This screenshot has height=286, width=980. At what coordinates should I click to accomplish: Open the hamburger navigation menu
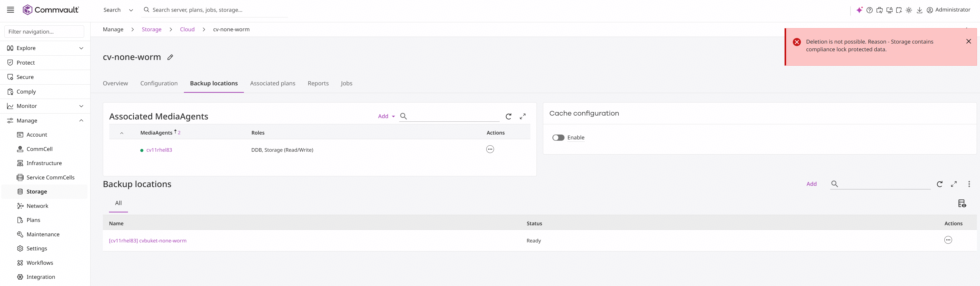click(11, 10)
